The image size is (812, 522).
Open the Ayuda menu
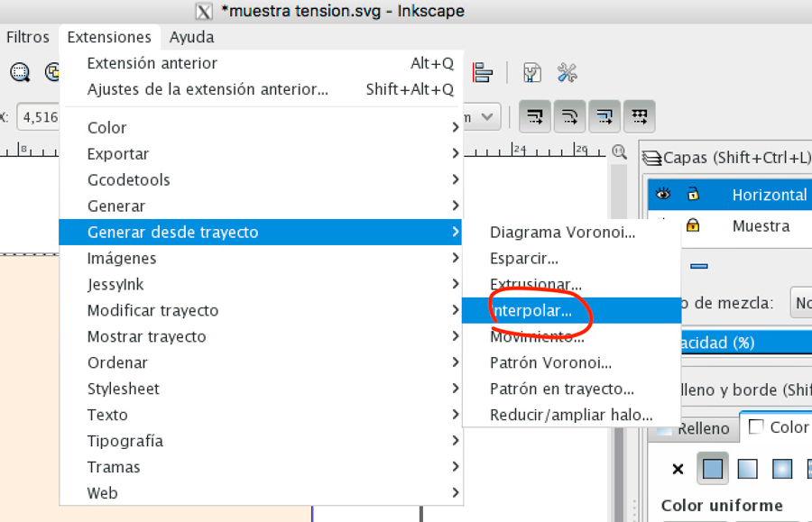tap(190, 37)
